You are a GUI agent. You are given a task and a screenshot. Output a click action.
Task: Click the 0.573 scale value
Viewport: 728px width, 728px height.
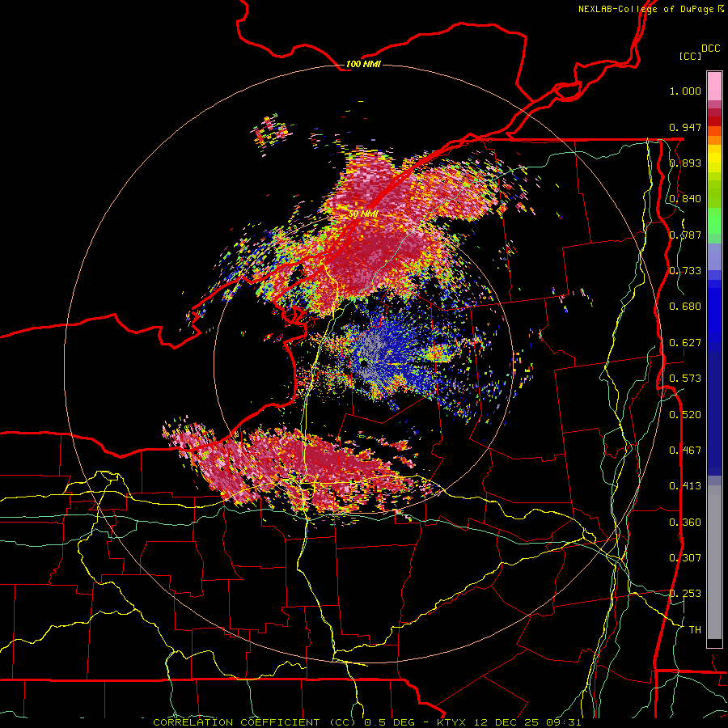pyautogui.click(x=685, y=379)
